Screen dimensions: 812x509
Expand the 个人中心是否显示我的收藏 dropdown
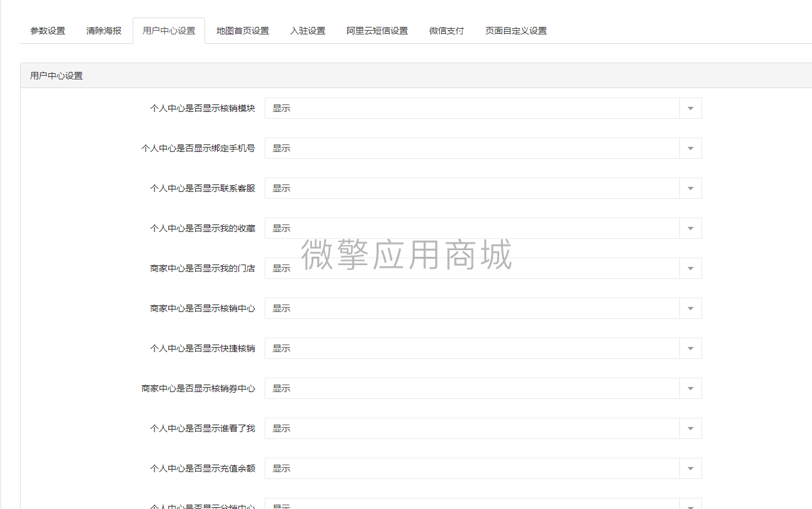[x=483, y=228]
